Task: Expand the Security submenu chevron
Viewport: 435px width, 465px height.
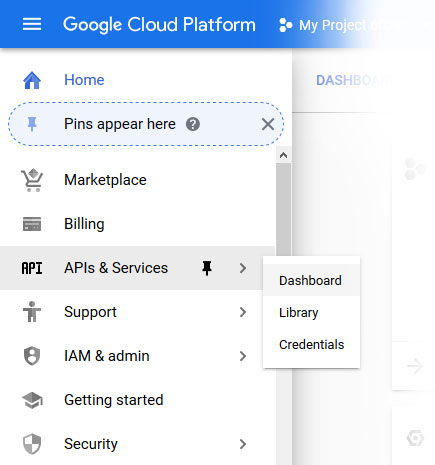Action: pyautogui.click(x=243, y=444)
